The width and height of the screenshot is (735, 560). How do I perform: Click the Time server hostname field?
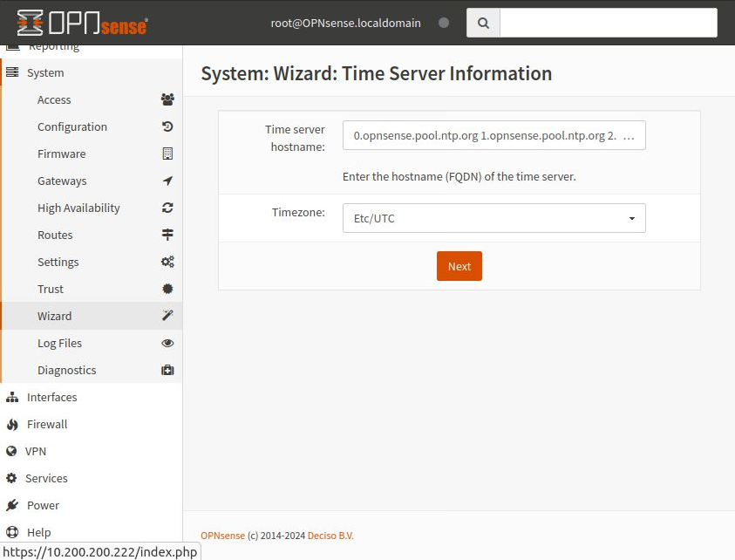pos(493,136)
